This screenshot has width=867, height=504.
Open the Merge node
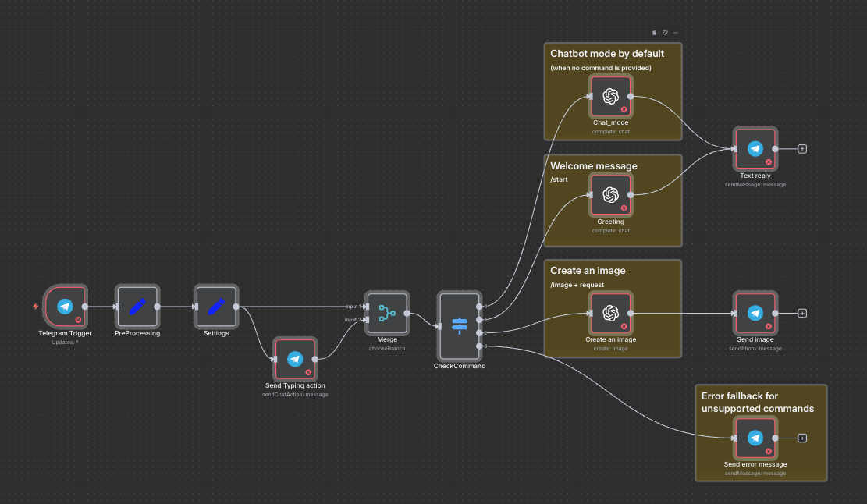387,314
